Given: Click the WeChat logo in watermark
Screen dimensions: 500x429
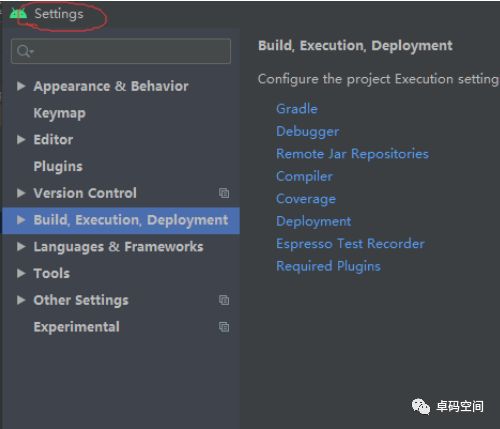Looking at the screenshot, I should [x=421, y=406].
